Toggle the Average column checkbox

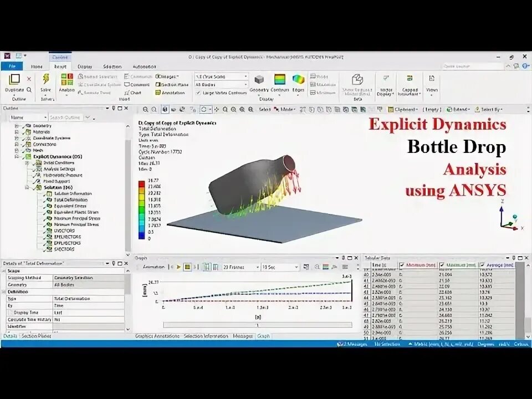click(482, 265)
